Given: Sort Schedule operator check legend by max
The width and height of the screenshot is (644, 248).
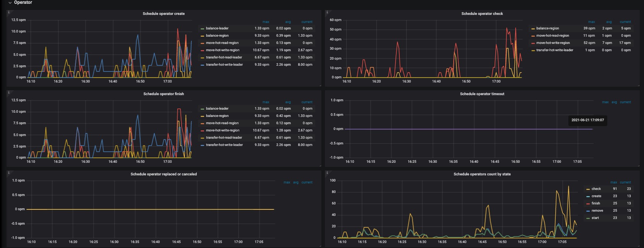Looking at the screenshot, I should pyautogui.click(x=591, y=22).
